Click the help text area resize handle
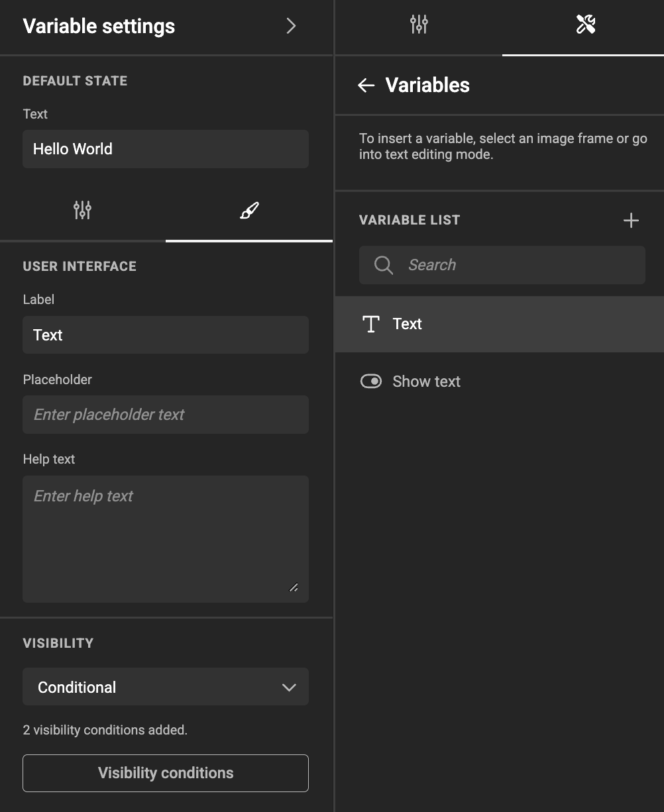The width and height of the screenshot is (664, 812). [x=294, y=587]
